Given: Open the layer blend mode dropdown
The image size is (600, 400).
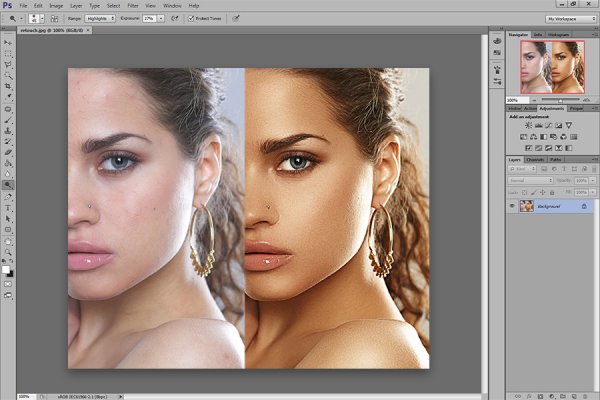Looking at the screenshot, I should tap(530, 180).
